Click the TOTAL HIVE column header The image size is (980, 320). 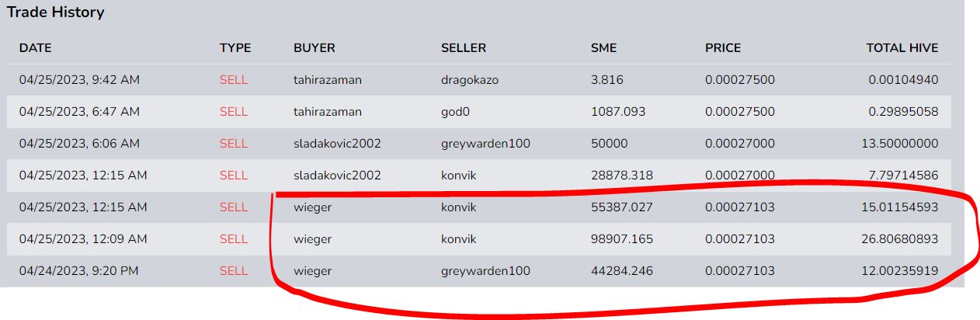[x=902, y=48]
